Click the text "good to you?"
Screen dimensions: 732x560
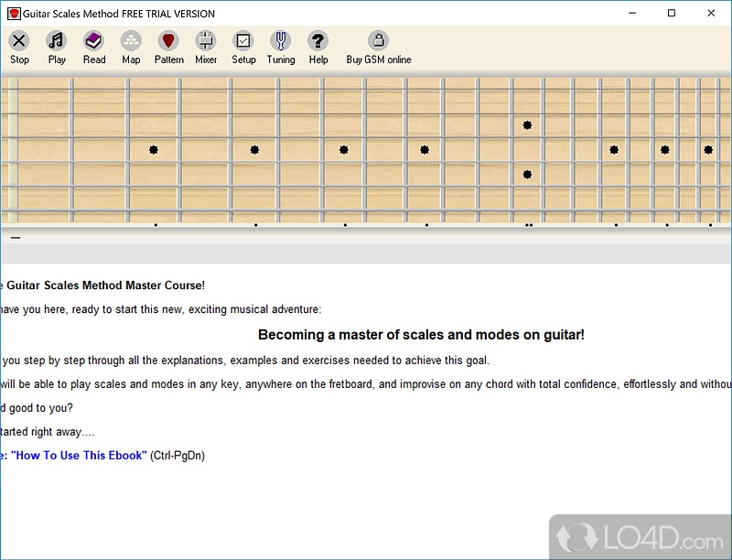pyautogui.click(x=41, y=408)
